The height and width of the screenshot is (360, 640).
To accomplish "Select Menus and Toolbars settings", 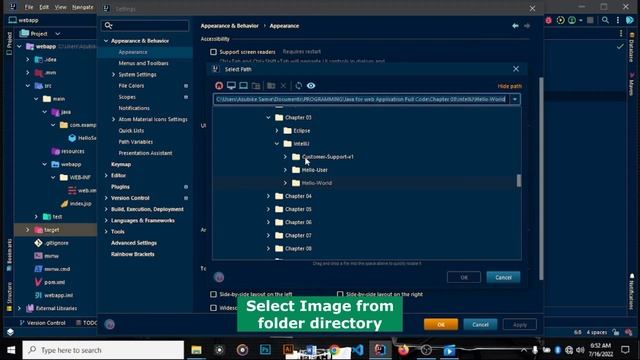I will pyautogui.click(x=144, y=63).
